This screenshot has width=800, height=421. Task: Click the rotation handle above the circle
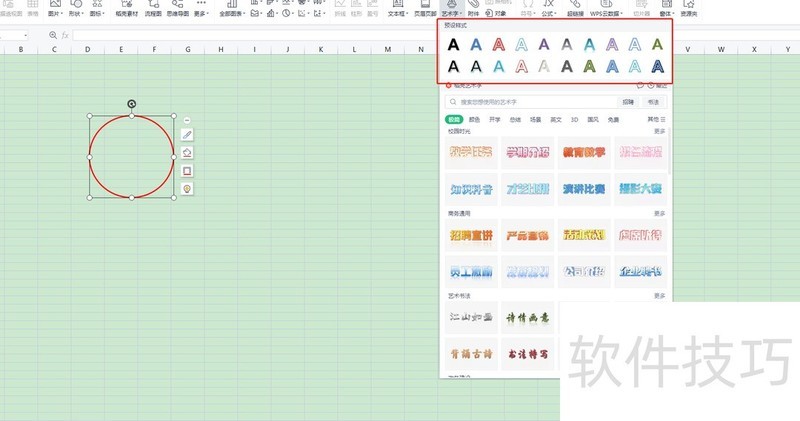pyautogui.click(x=132, y=104)
